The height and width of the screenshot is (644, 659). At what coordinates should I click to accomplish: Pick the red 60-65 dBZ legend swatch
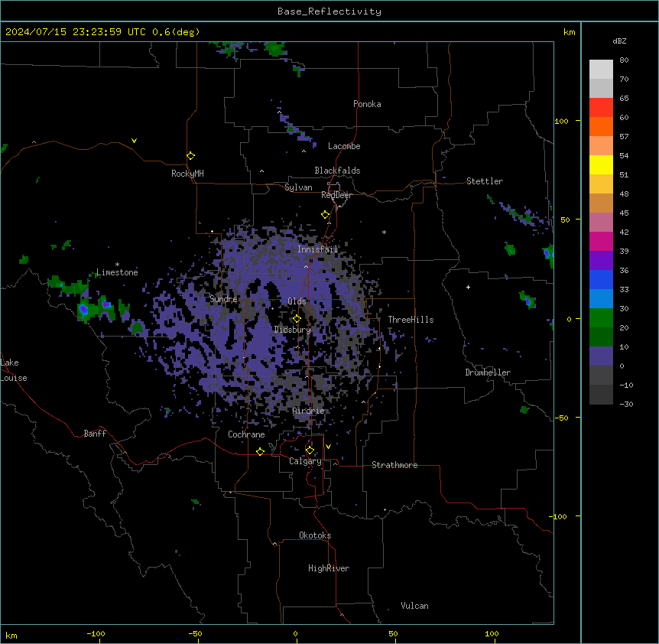point(601,108)
